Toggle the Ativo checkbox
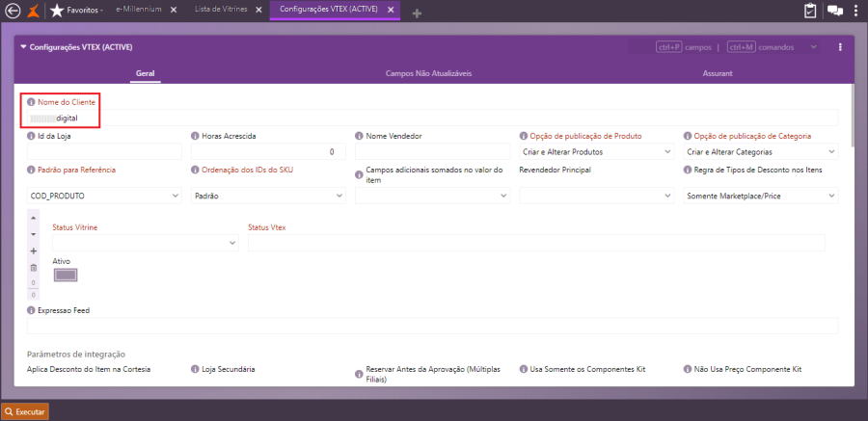868x421 pixels. [66, 275]
